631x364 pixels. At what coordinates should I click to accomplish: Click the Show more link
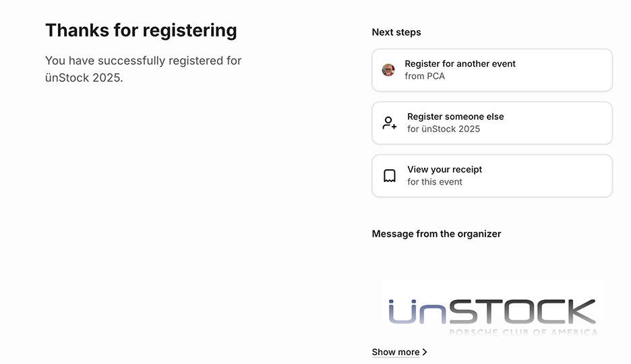click(x=396, y=352)
